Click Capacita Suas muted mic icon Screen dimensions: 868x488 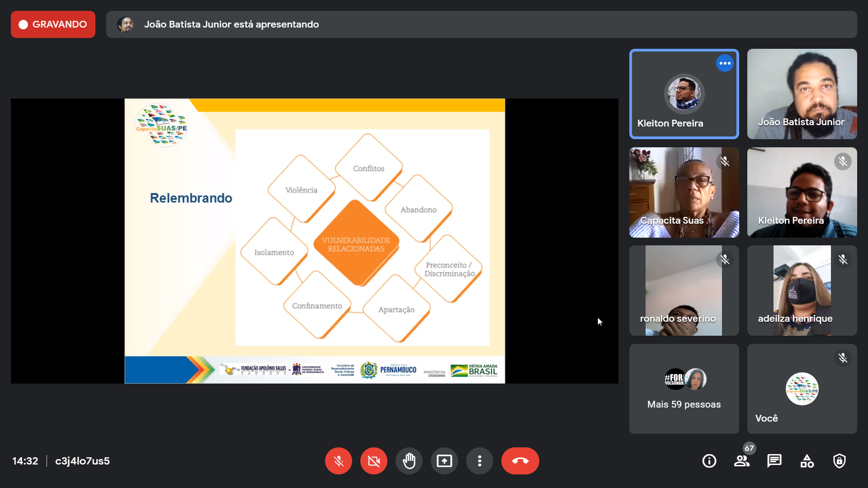[725, 161]
